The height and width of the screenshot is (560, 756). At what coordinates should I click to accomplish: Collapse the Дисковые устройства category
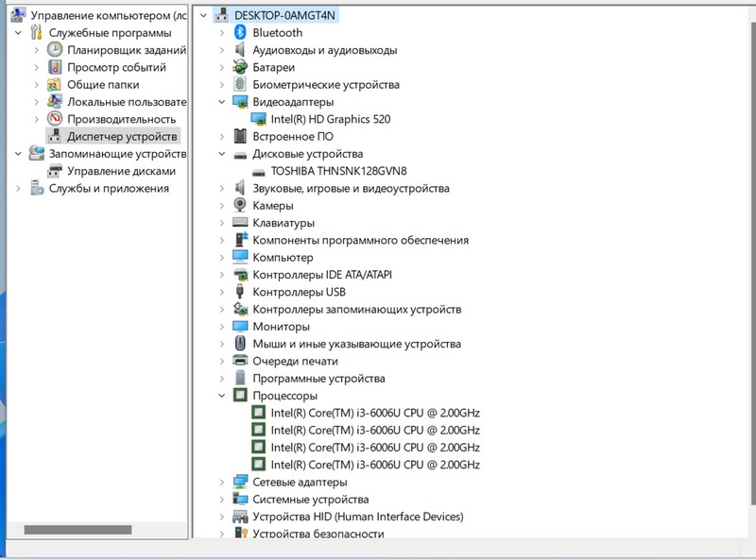[x=222, y=154]
